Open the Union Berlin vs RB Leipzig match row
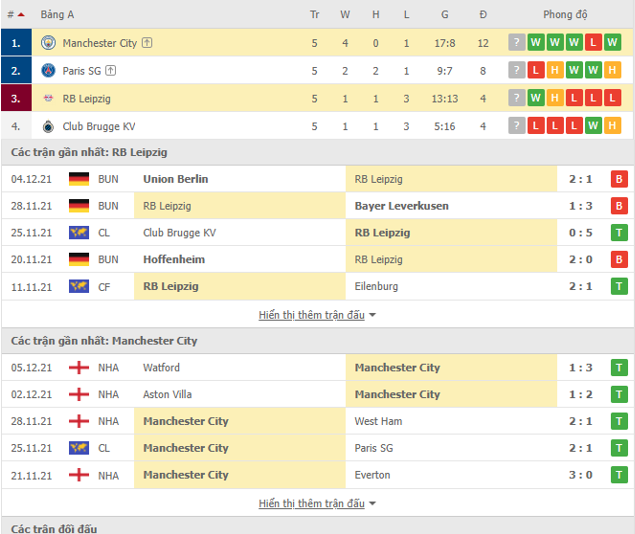635x534 pixels. click(317, 179)
